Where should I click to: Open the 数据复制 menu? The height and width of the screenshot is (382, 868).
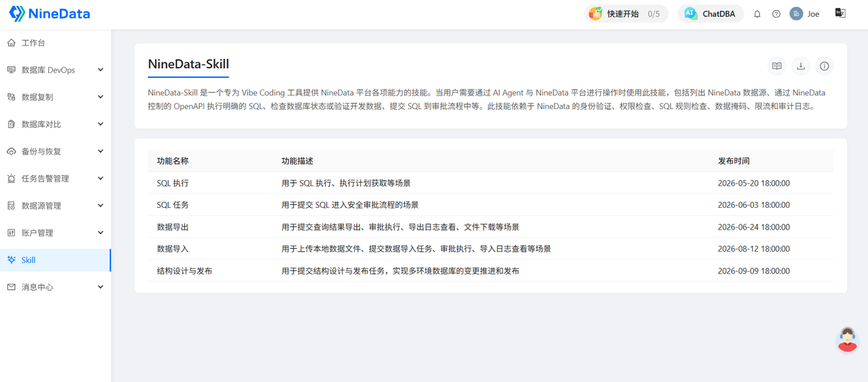pos(56,97)
